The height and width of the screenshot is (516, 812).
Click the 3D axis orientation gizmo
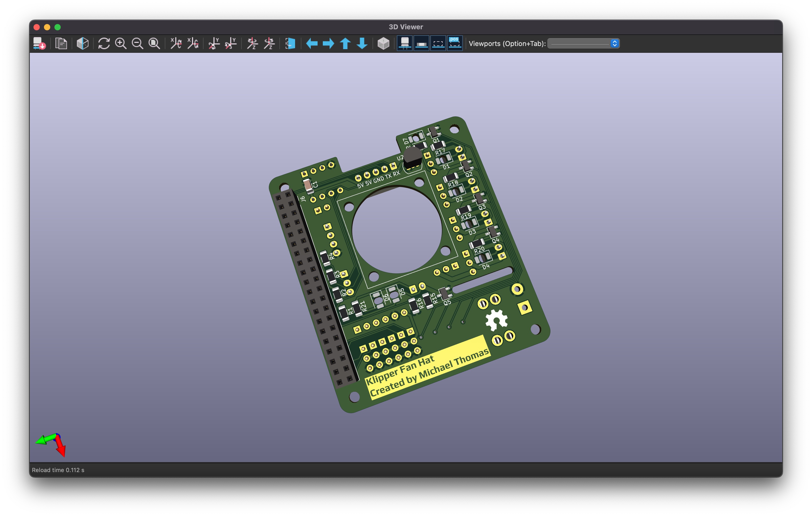[50, 445]
